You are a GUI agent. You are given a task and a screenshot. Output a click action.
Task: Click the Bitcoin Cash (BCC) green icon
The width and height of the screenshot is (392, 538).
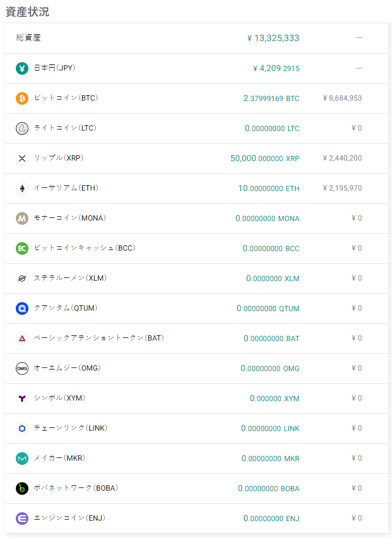point(22,248)
